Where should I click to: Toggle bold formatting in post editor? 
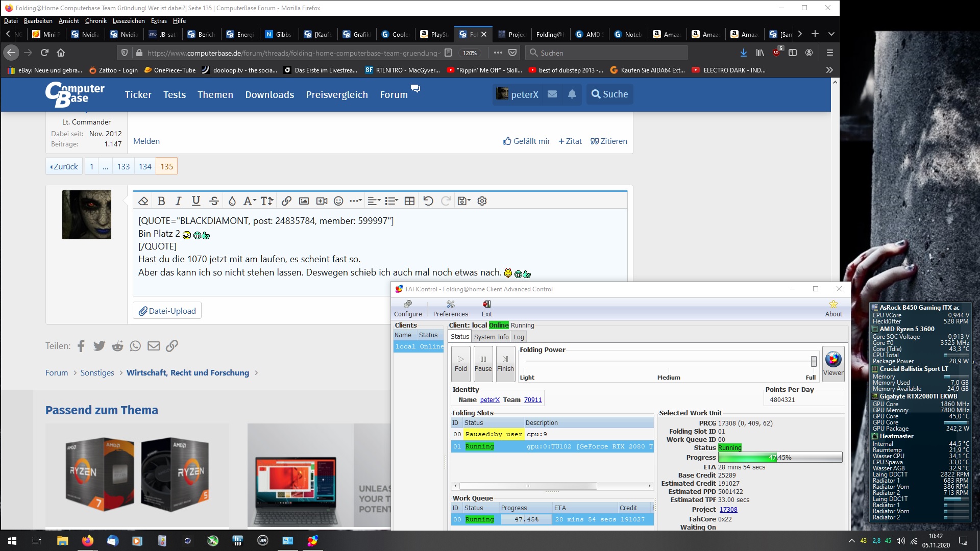161,201
